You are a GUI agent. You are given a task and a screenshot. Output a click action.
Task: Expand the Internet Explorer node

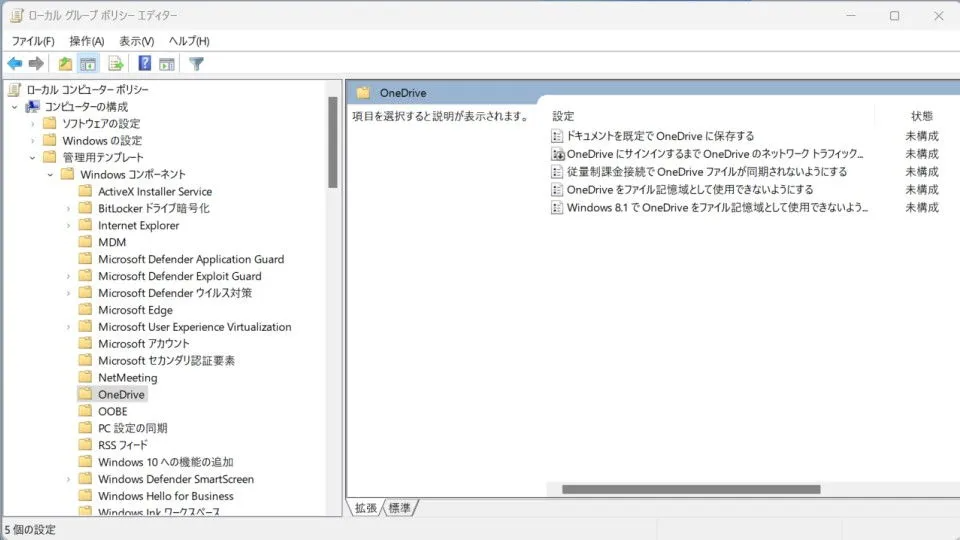pos(68,225)
